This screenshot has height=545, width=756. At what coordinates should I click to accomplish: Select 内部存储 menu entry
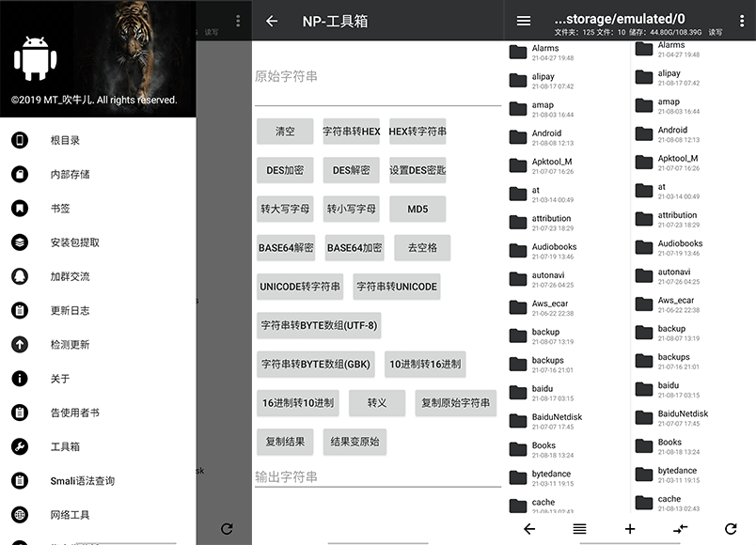point(98,174)
